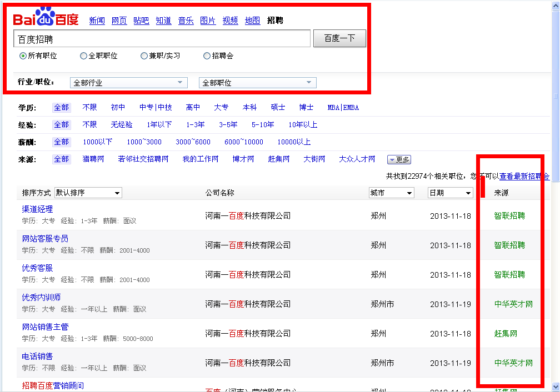Open the 网站客服专员 job listing
This screenshot has height=392, width=560.
click(45, 239)
